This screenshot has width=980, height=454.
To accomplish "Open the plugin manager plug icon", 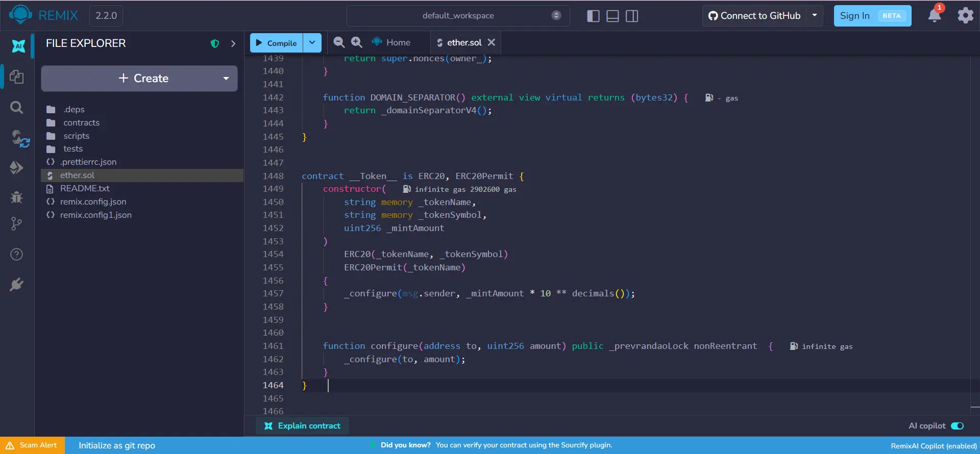I will (16, 284).
